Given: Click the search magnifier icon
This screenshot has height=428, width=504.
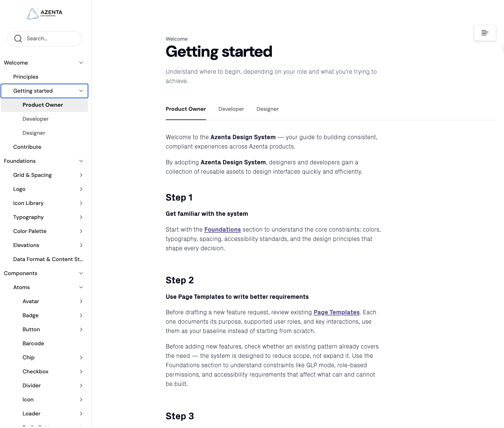Looking at the screenshot, I should point(18,39).
